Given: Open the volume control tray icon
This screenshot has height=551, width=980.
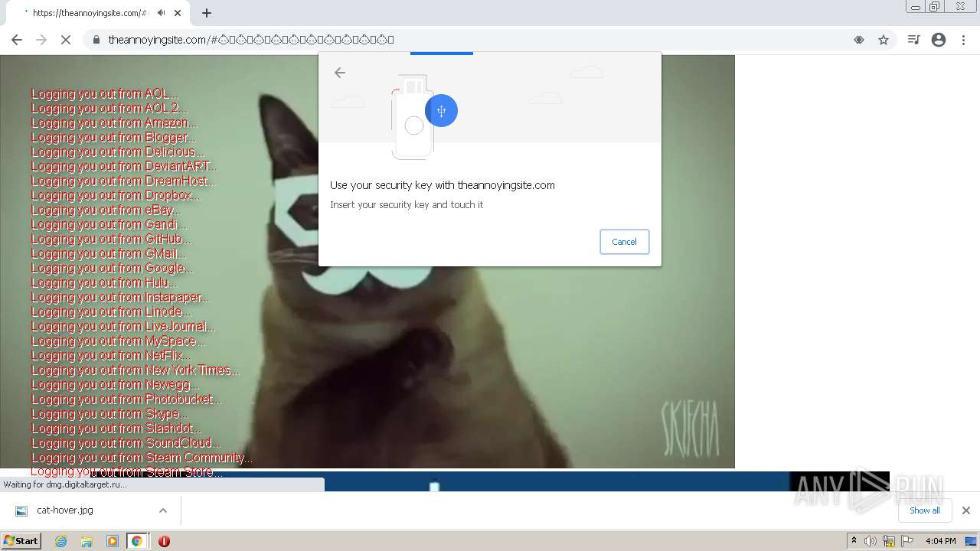Looking at the screenshot, I should pos(871,541).
